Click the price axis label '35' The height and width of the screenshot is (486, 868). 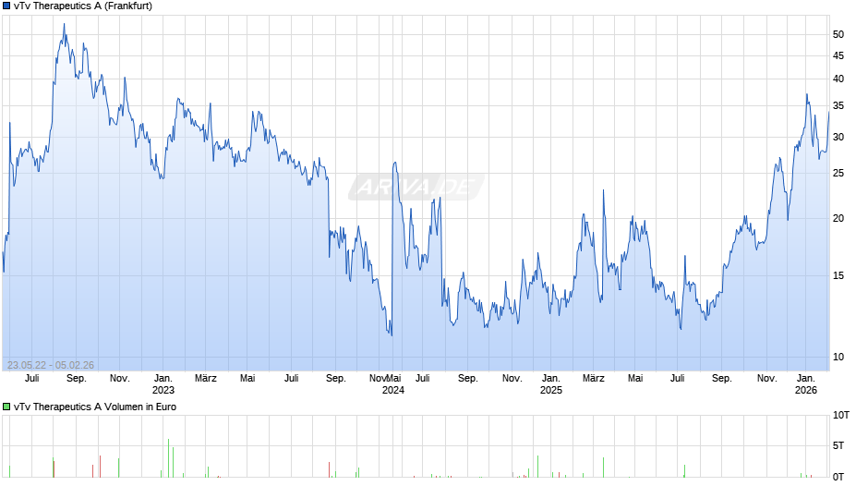[838, 105]
